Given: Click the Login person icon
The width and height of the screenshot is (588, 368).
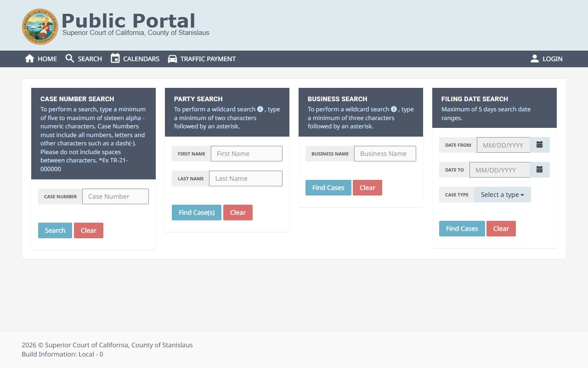Looking at the screenshot, I should 535,58.
